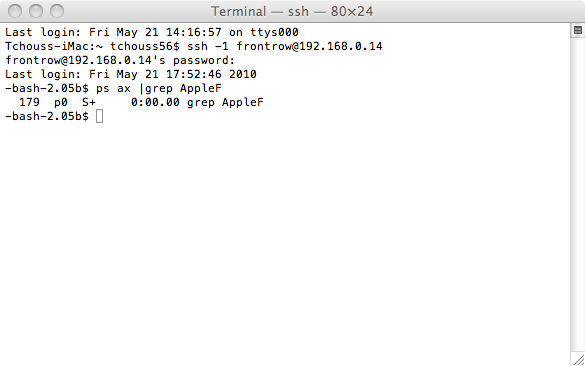Click 'Tchouss-iMac:~' local prompt text
This screenshot has width=585, height=366.
[x=54, y=46]
